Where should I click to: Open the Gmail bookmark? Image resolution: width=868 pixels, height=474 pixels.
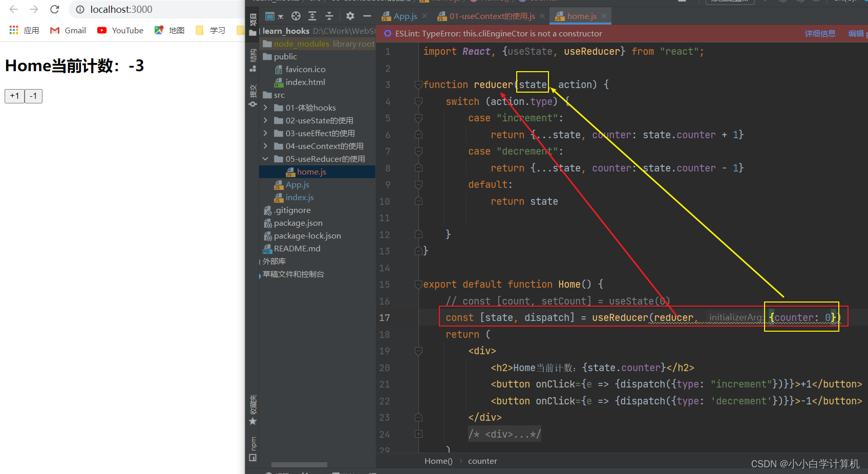coord(68,30)
